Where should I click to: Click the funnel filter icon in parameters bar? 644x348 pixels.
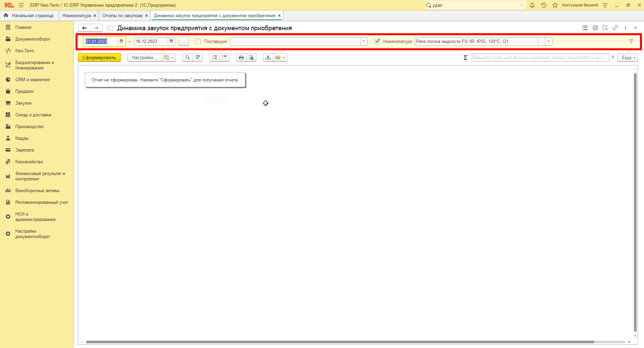pyautogui.click(x=631, y=41)
